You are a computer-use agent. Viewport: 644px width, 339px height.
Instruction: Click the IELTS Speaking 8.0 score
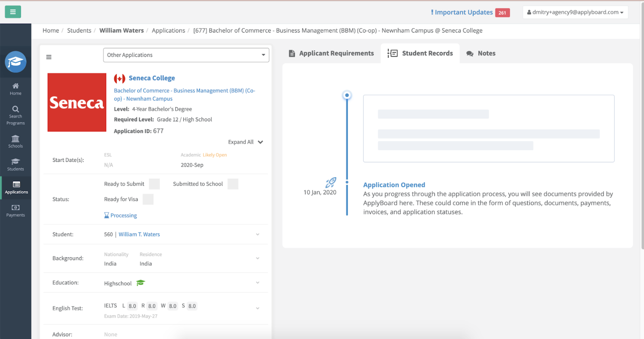[192, 306]
